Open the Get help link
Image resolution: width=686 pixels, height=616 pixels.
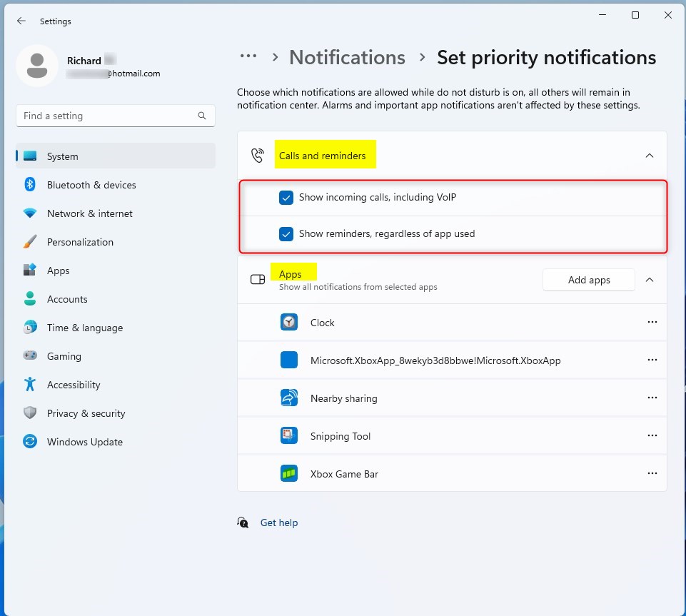tap(279, 522)
